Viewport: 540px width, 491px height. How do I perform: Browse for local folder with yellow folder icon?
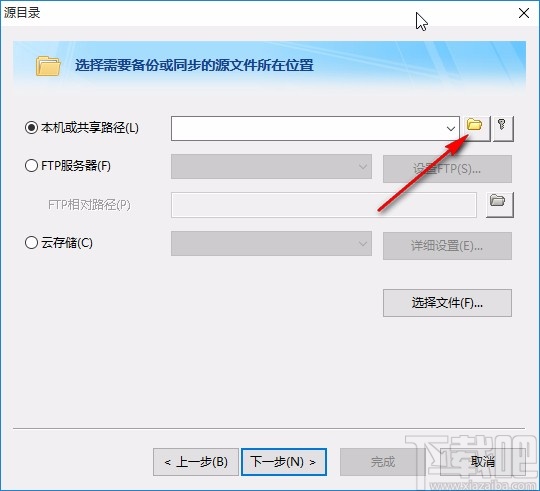[477, 128]
